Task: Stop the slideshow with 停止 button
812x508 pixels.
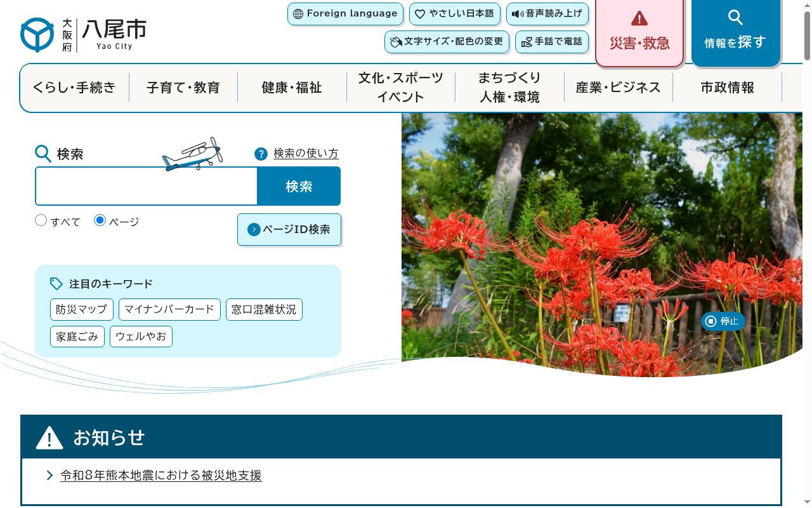Action: pos(723,321)
